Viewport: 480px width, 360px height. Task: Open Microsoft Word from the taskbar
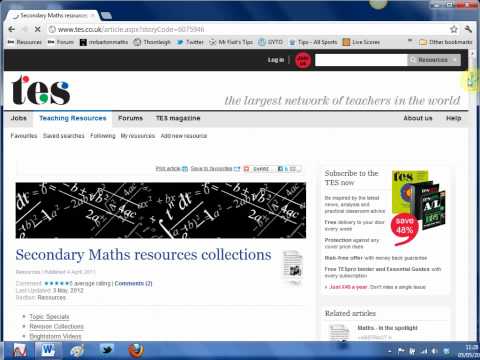(x=48, y=350)
